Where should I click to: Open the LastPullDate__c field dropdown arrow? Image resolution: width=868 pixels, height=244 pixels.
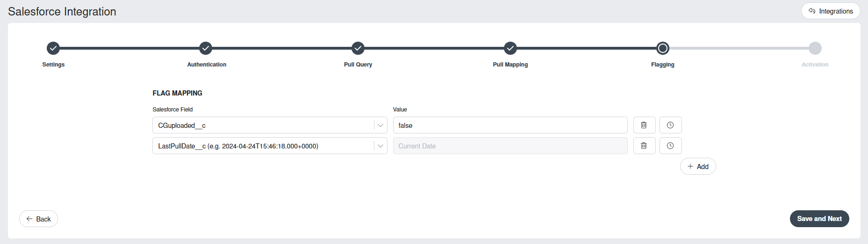[380, 146]
